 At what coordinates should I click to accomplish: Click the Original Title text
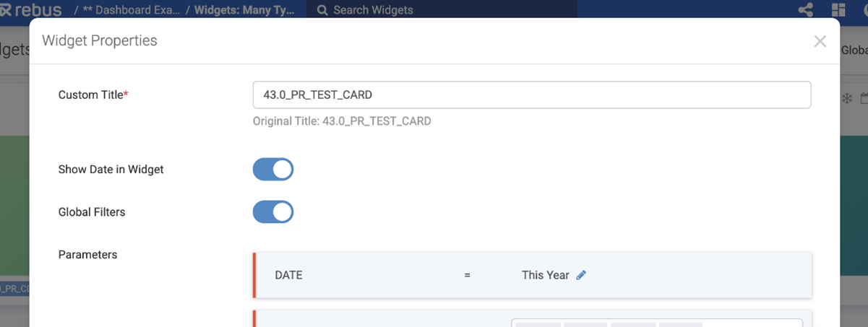tap(342, 121)
